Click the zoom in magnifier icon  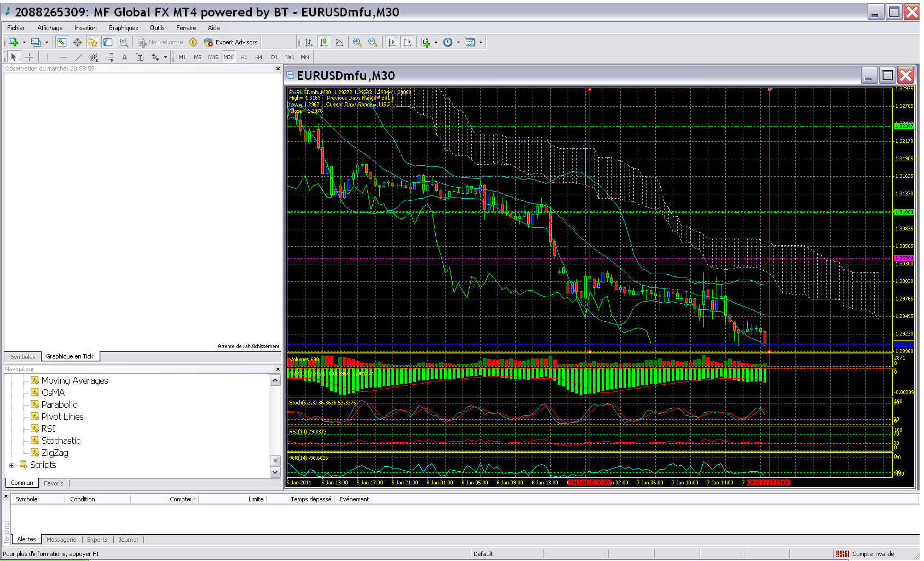pos(357,42)
